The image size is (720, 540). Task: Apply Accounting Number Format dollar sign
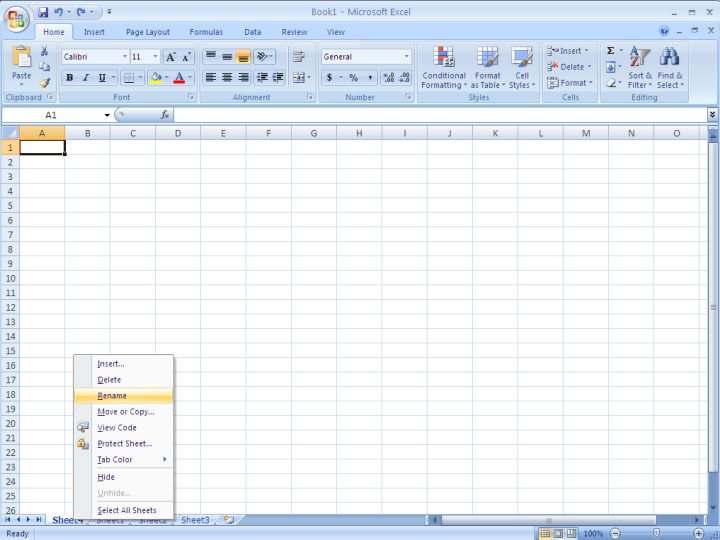tap(329, 78)
